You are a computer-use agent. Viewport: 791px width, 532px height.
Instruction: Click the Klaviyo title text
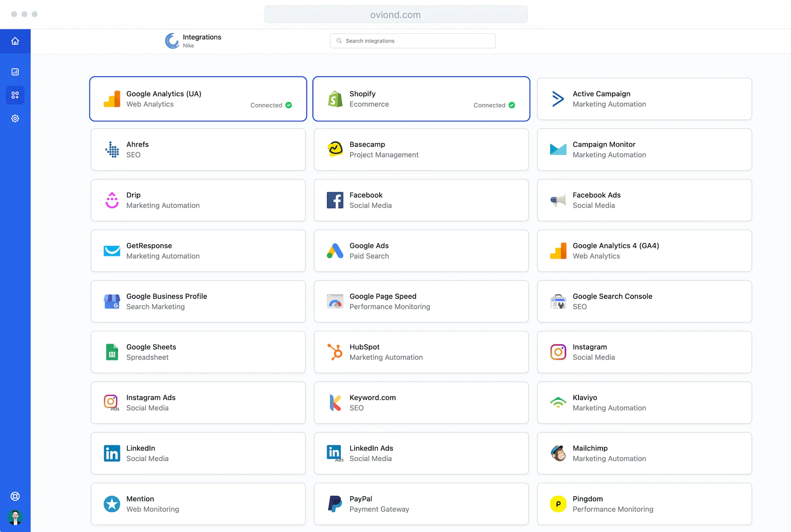click(x=584, y=398)
